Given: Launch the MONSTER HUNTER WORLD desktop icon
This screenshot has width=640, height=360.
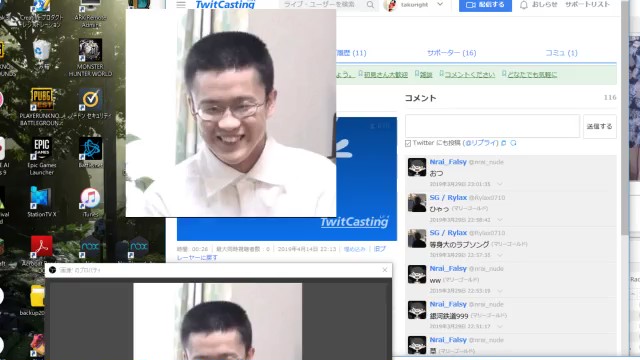Looking at the screenshot, I should click(x=90, y=58).
